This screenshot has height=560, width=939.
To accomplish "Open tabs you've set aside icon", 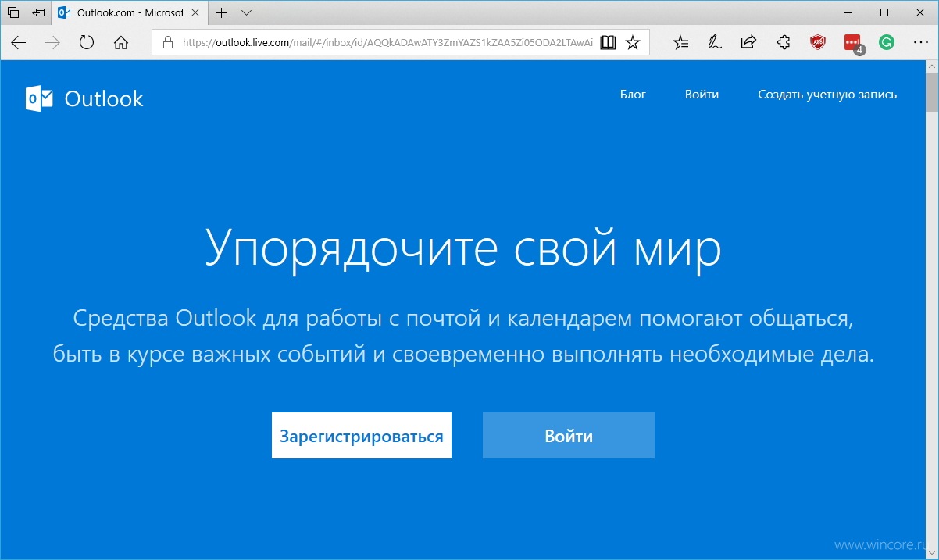I will (x=13, y=12).
